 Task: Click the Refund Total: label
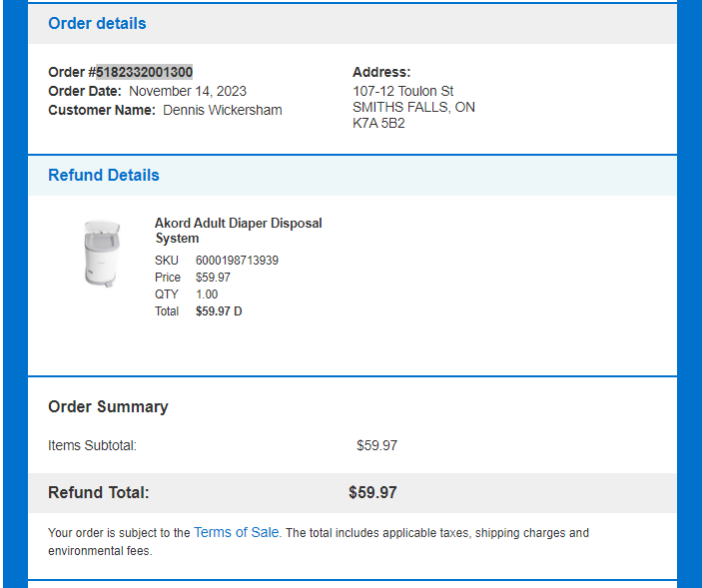point(99,493)
